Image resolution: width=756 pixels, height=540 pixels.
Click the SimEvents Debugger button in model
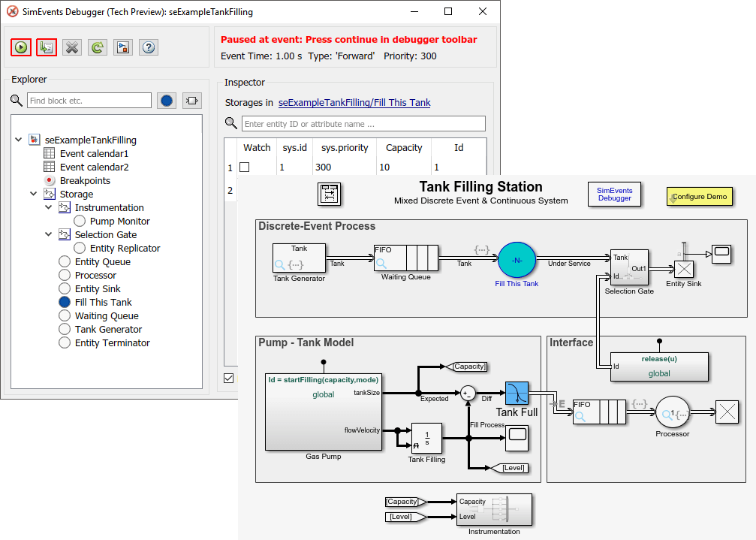(614, 195)
